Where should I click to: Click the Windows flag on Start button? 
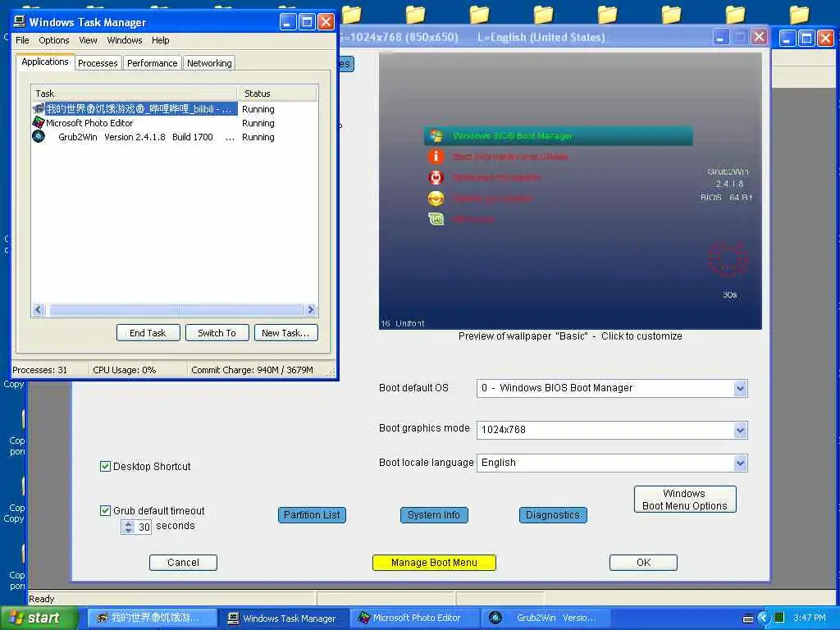pos(16,618)
